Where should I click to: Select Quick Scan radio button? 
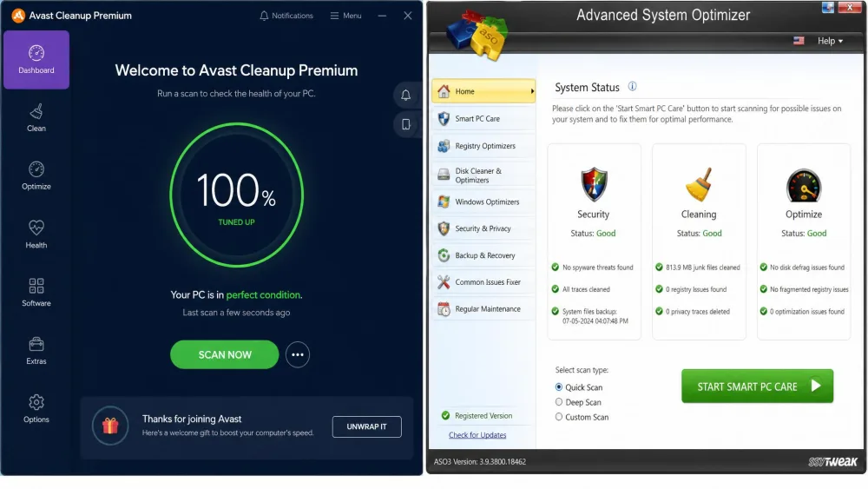[x=558, y=387]
